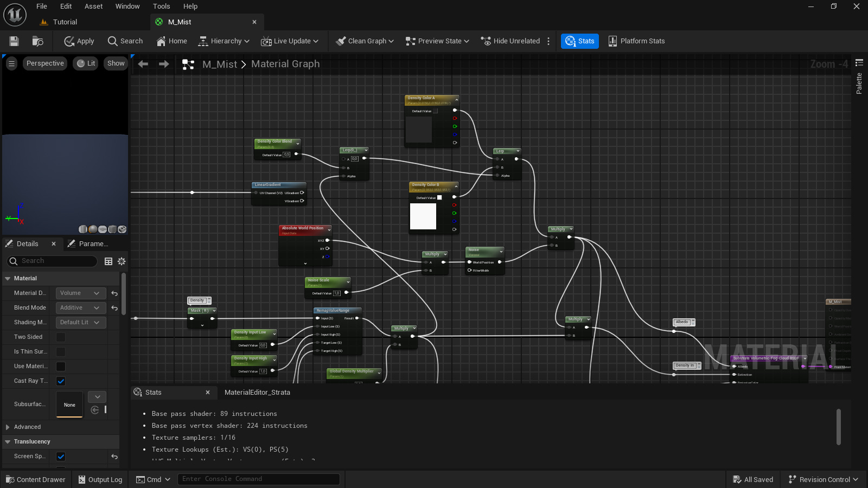Click the Subsurface Profile None thumbnail
This screenshot has height=488, width=868.
[x=69, y=404]
